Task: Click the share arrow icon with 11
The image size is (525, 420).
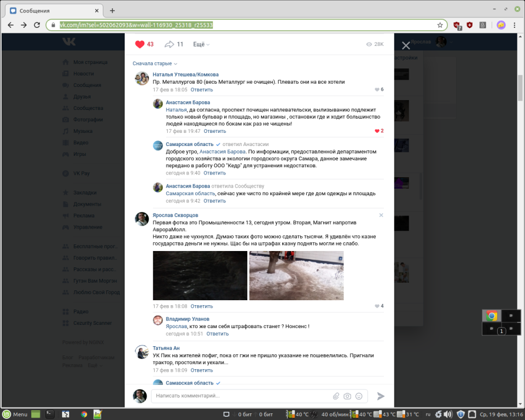Action: point(170,44)
